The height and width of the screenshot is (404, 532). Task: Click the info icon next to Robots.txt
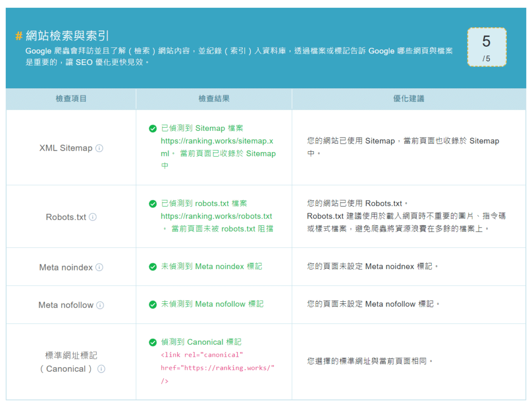click(93, 217)
